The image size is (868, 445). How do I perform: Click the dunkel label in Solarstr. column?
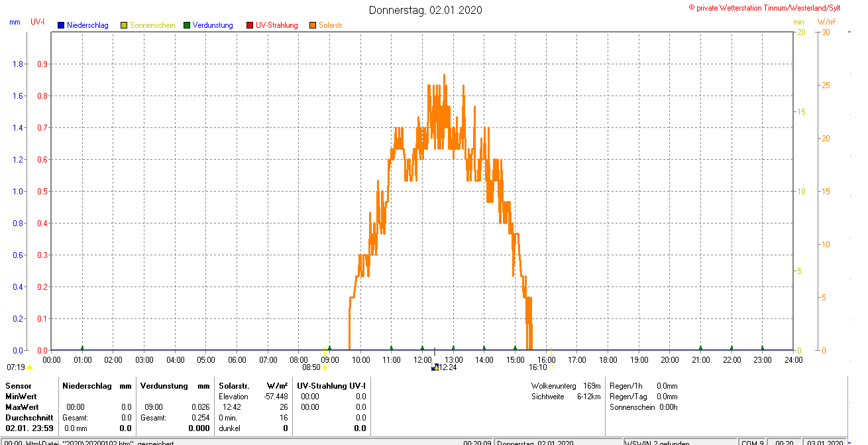pos(229,428)
